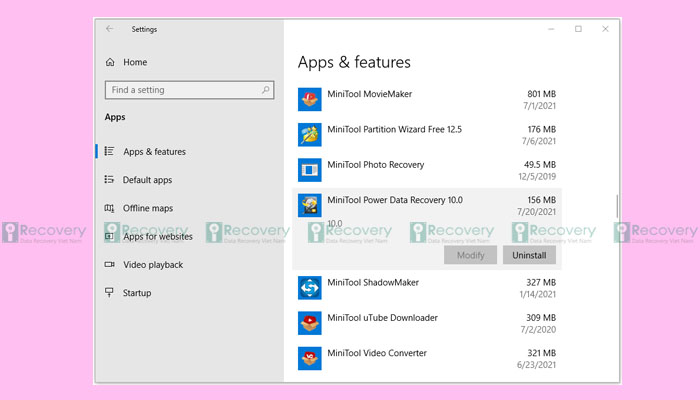Click the Default apps icon
The height and width of the screenshot is (400, 700).
109,179
